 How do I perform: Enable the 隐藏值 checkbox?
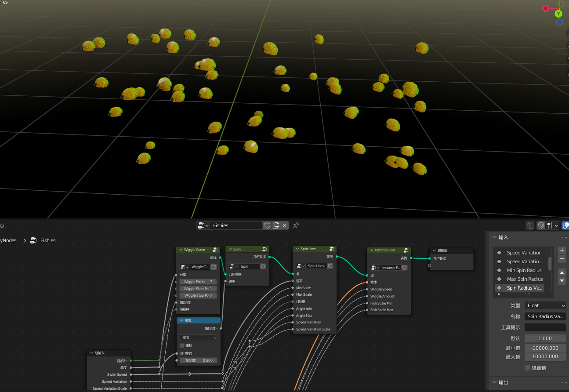(x=527, y=368)
